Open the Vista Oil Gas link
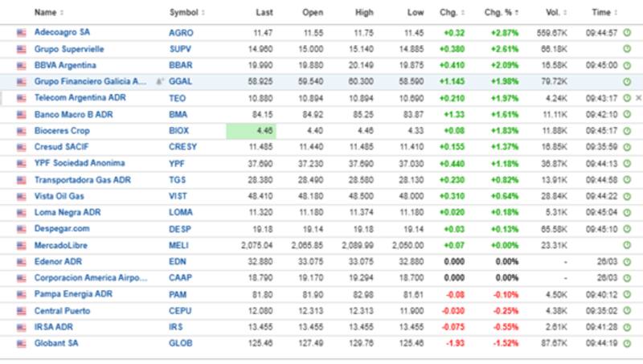 point(59,197)
